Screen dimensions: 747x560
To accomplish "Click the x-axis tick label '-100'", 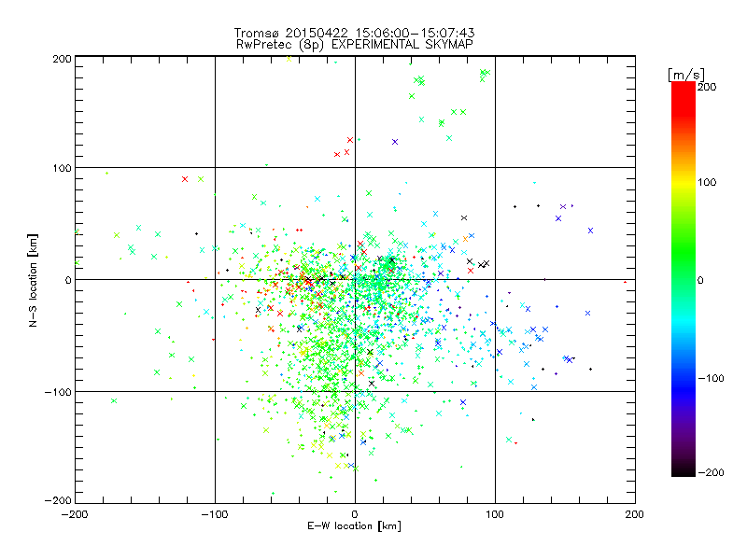I will [x=215, y=515].
